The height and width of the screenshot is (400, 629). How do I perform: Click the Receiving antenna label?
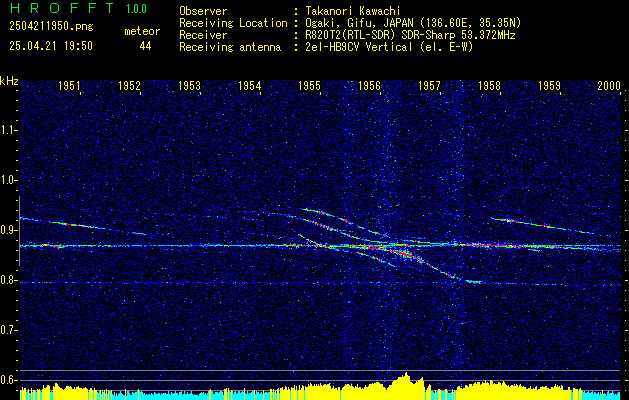(230, 47)
